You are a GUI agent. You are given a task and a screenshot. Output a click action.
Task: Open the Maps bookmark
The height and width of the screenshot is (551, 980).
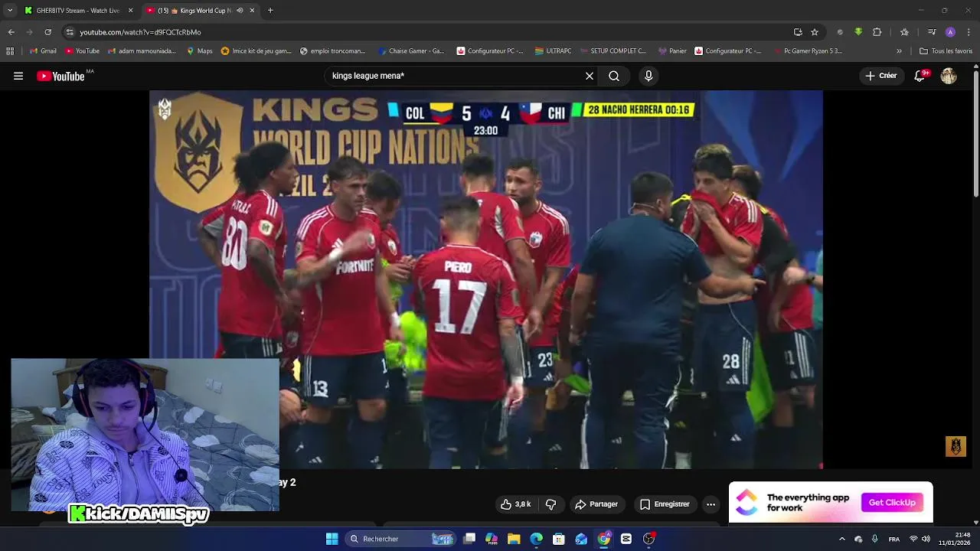click(x=199, y=51)
